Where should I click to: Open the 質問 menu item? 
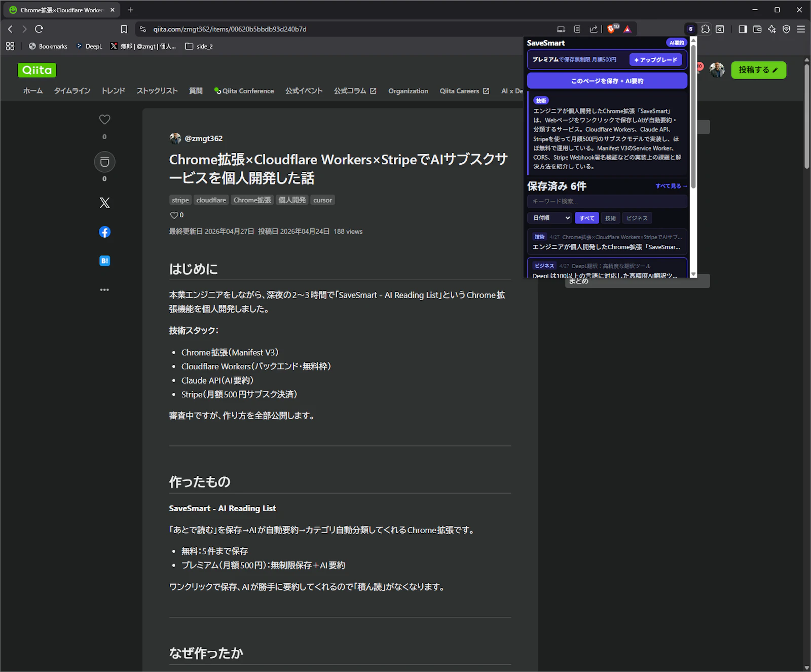coord(196,91)
